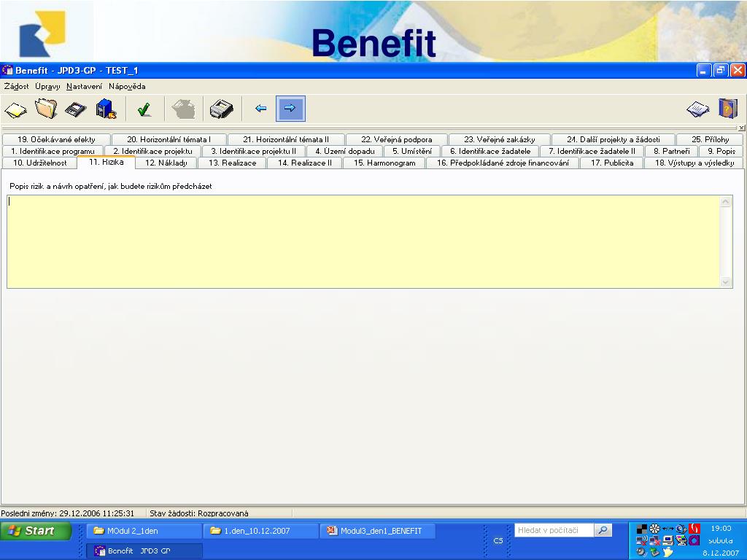This screenshot has height=560, width=747.
Task: Select the active tab 11. Rizika
Action: pyautogui.click(x=107, y=163)
